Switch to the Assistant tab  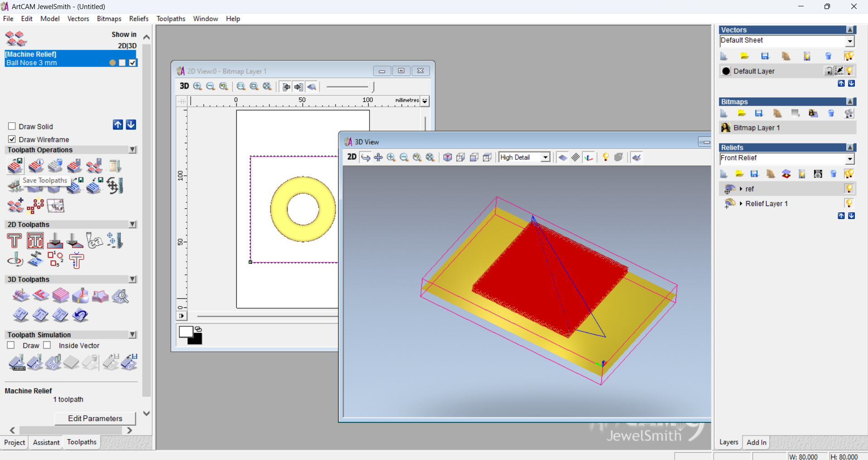[46, 442]
